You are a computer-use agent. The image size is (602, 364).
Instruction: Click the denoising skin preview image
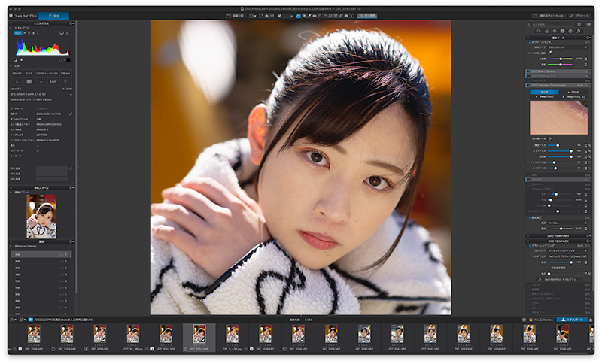(558, 117)
